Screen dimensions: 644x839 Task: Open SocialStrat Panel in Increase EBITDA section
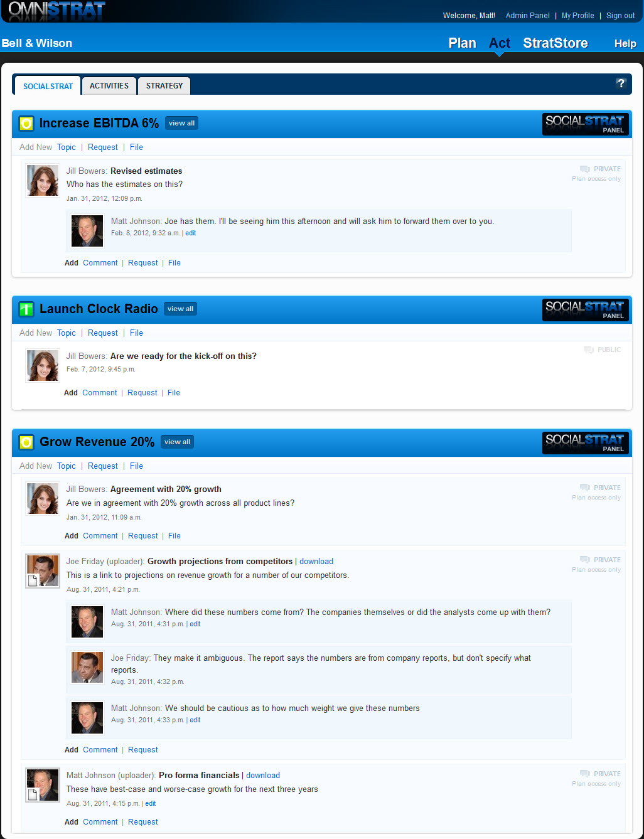(585, 124)
